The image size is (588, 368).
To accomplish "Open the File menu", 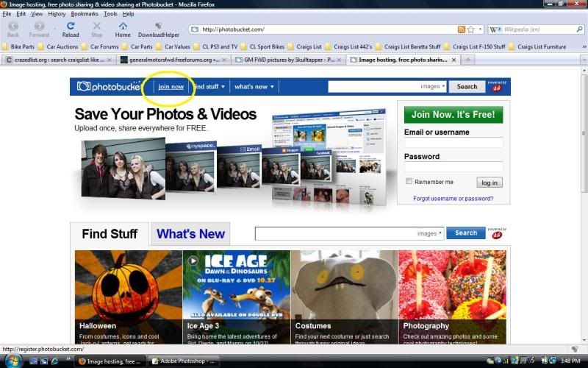I will click(7, 14).
